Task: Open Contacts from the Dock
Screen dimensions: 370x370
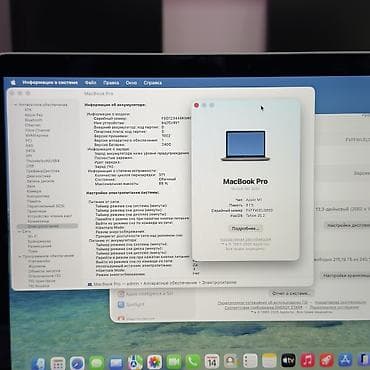Action: pyautogui.click(x=231, y=361)
